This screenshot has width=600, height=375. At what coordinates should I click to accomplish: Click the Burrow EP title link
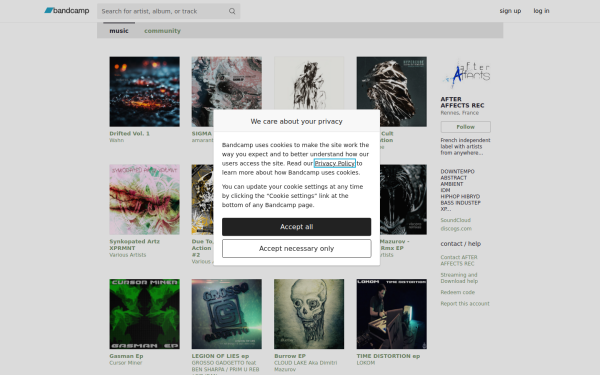point(290,356)
